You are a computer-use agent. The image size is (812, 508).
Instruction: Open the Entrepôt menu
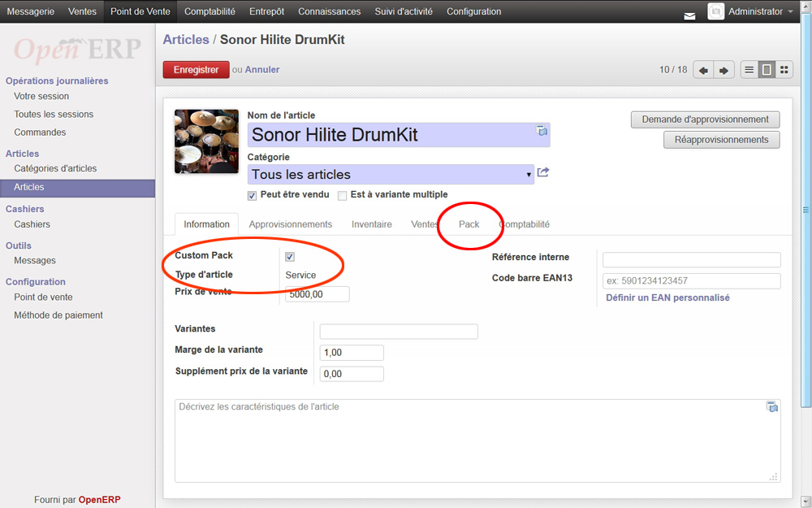pos(266,11)
